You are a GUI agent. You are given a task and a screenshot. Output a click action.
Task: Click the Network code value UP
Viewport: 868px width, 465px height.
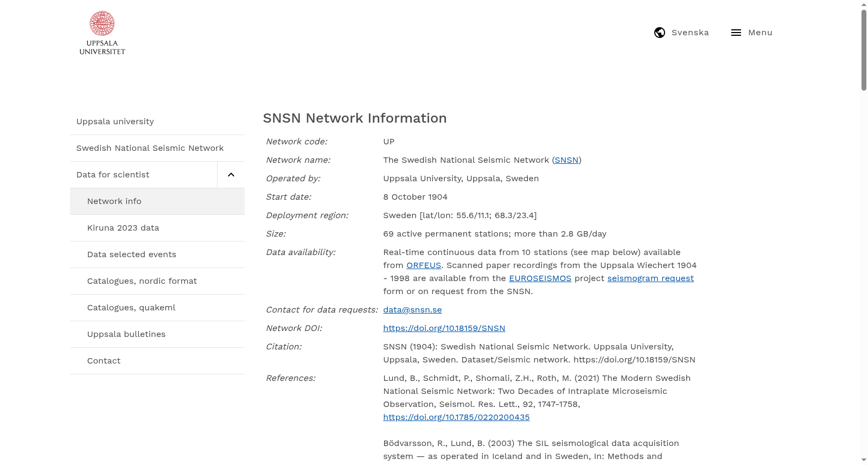coord(388,142)
